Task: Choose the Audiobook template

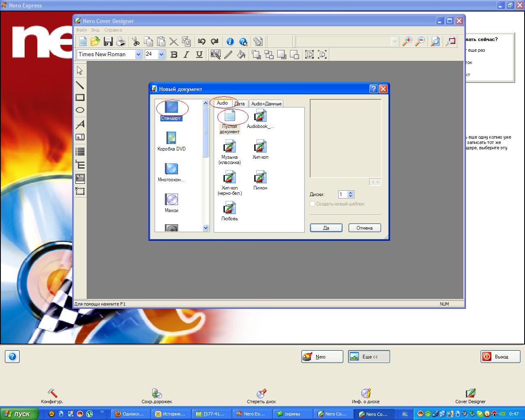Action: point(260,119)
